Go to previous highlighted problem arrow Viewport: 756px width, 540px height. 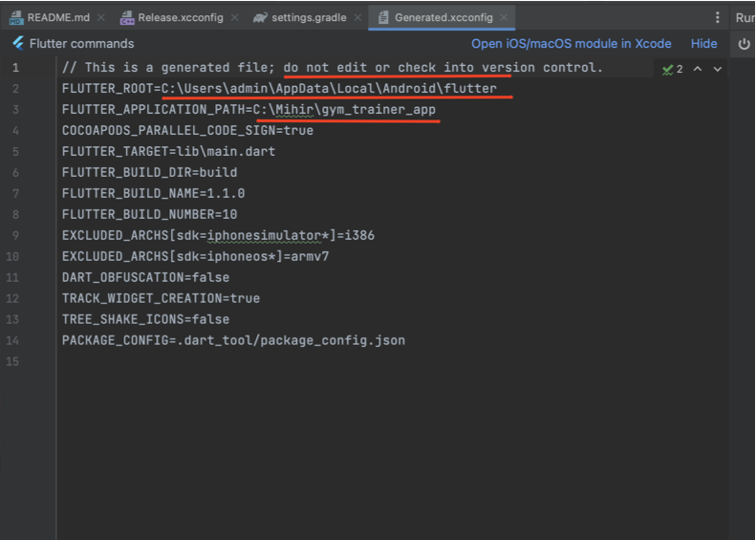[697, 69]
